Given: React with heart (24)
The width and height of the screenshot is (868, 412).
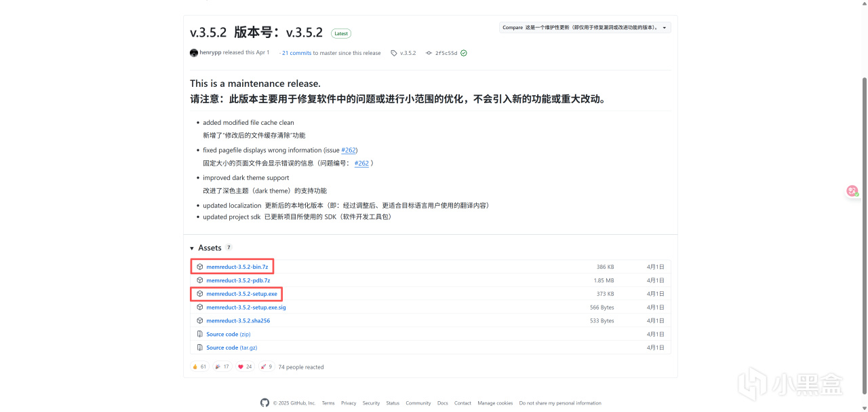Looking at the screenshot, I should click(x=245, y=367).
